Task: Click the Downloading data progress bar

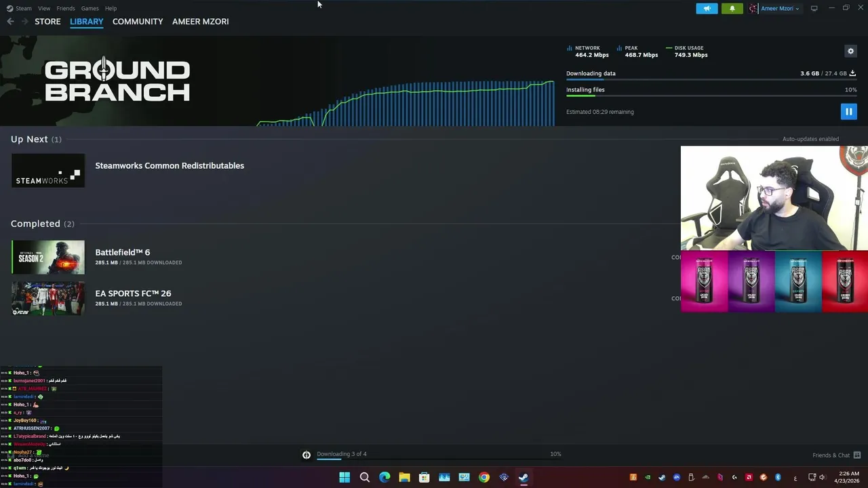Action: pos(711,80)
